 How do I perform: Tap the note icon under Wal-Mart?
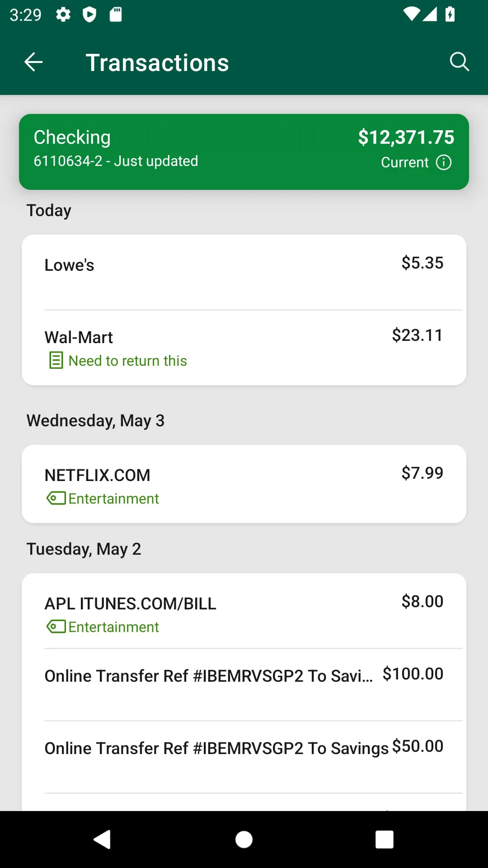click(x=56, y=361)
